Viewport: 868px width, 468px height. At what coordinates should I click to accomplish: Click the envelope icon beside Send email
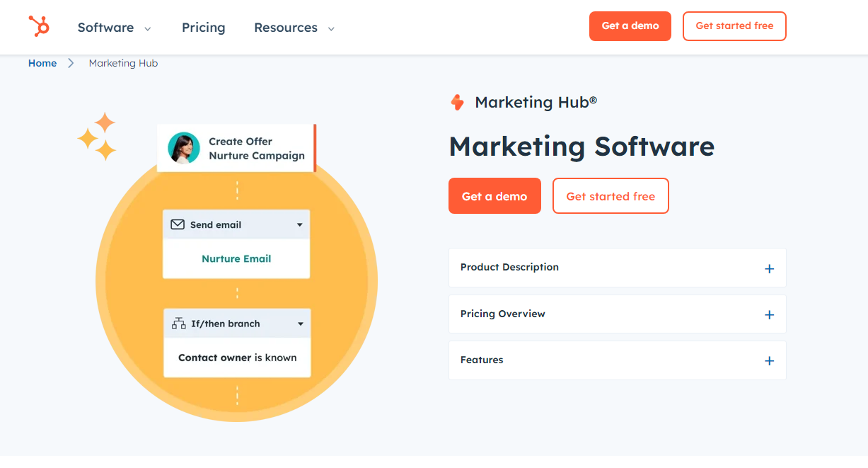click(178, 224)
